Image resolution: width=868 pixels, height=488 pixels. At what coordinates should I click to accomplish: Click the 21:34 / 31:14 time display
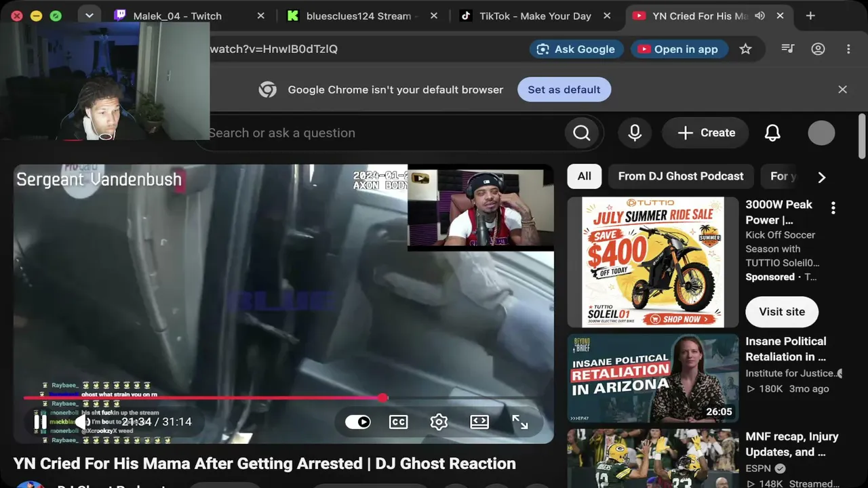pos(157,422)
